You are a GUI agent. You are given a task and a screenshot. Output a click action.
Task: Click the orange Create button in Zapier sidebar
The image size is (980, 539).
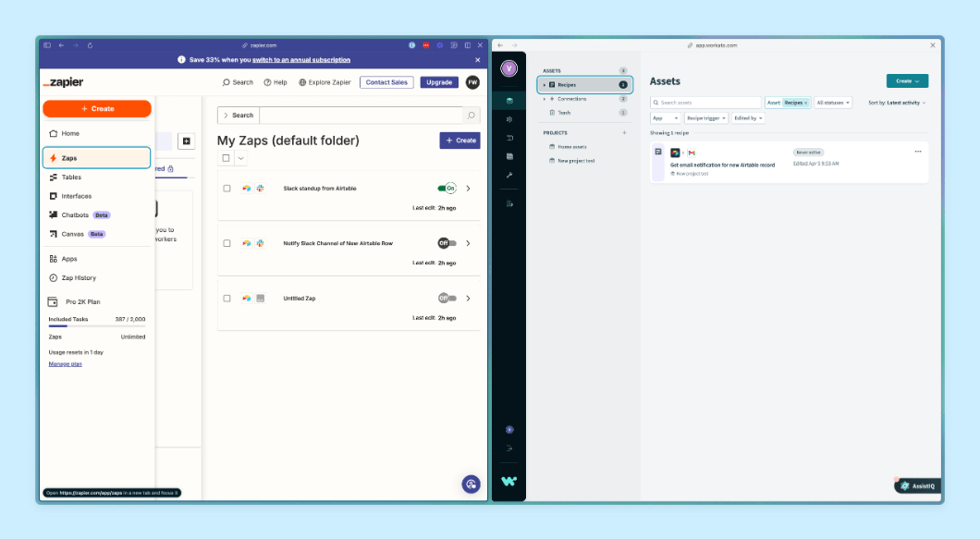point(97,109)
